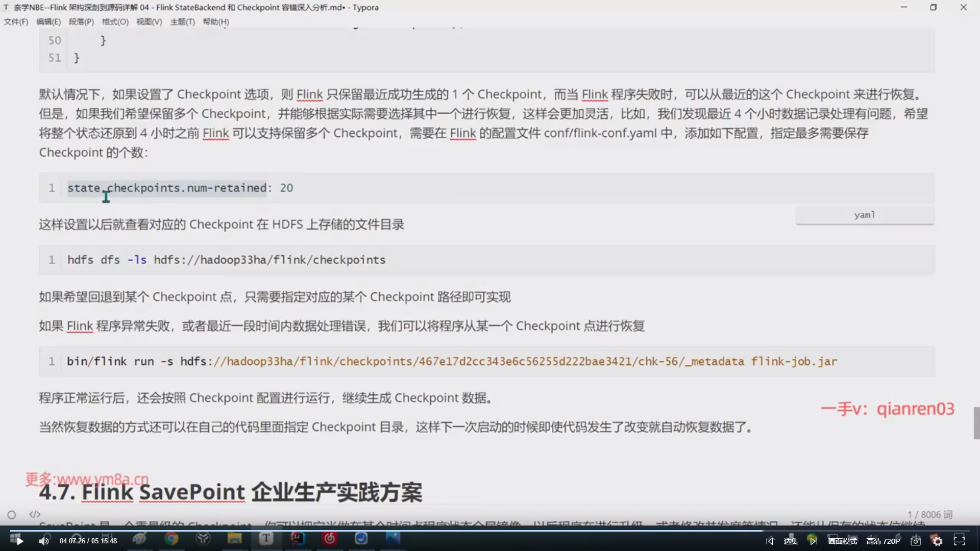Screen dimensions: 980x551
Task: Open the 文件(F) menu
Action: (16, 22)
